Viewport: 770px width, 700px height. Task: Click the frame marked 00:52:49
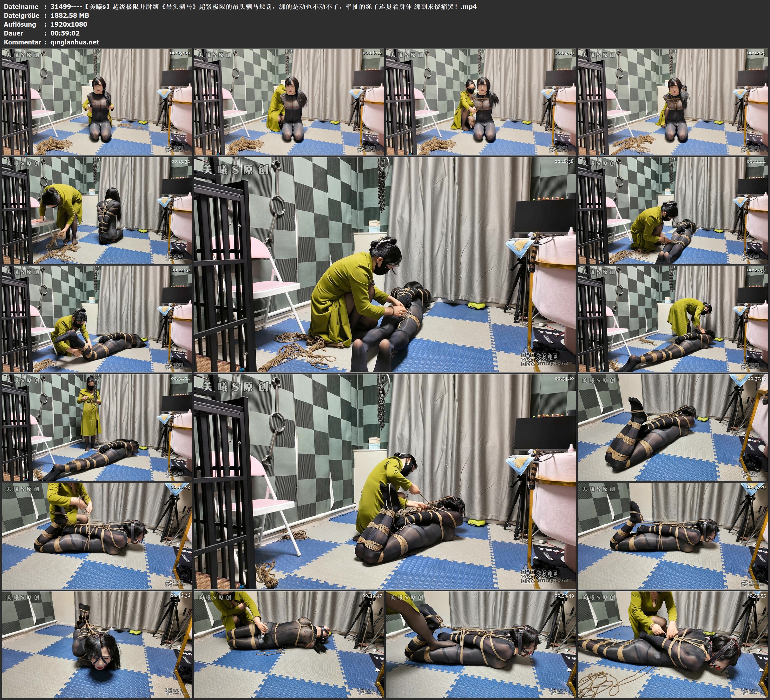coord(481,644)
